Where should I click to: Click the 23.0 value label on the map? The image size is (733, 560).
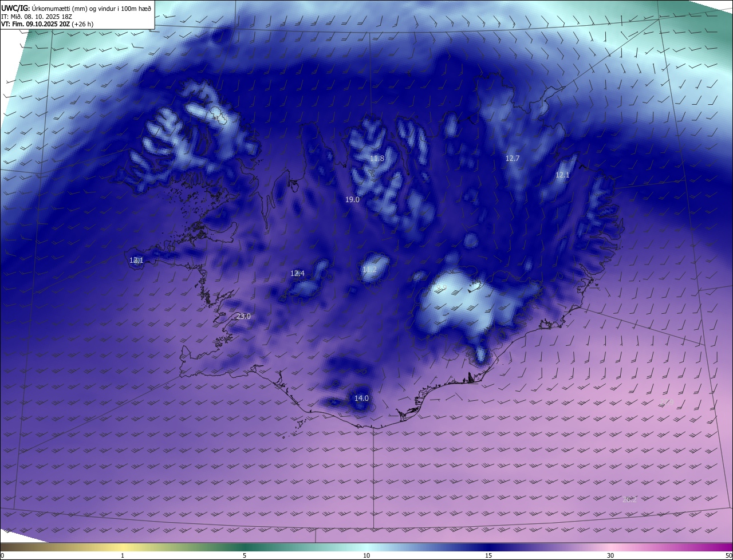point(243,317)
